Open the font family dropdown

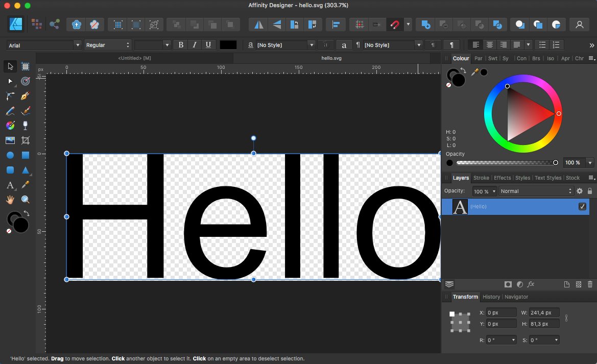click(x=78, y=44)
